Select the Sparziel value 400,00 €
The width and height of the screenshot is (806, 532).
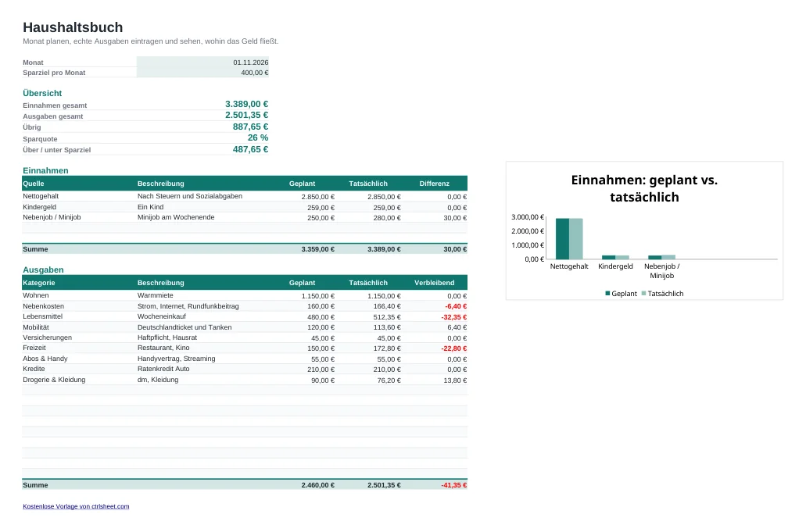tap(202, 73)
